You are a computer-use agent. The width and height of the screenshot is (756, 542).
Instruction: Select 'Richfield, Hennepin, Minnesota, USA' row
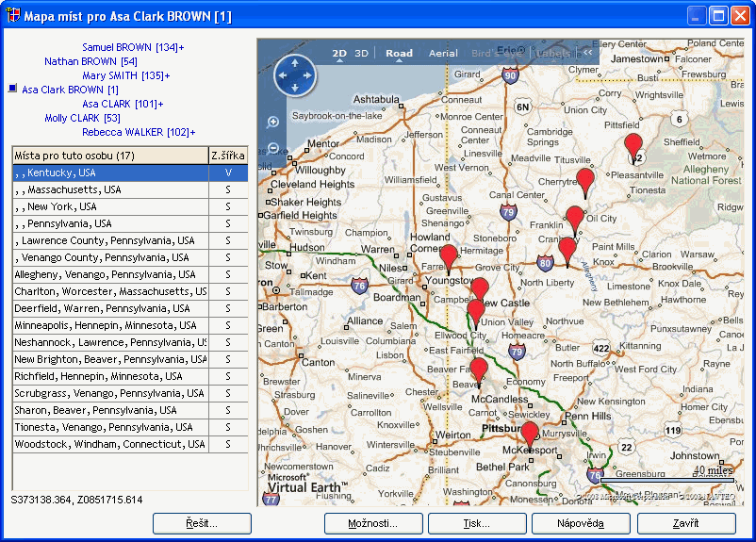[130, 376]
